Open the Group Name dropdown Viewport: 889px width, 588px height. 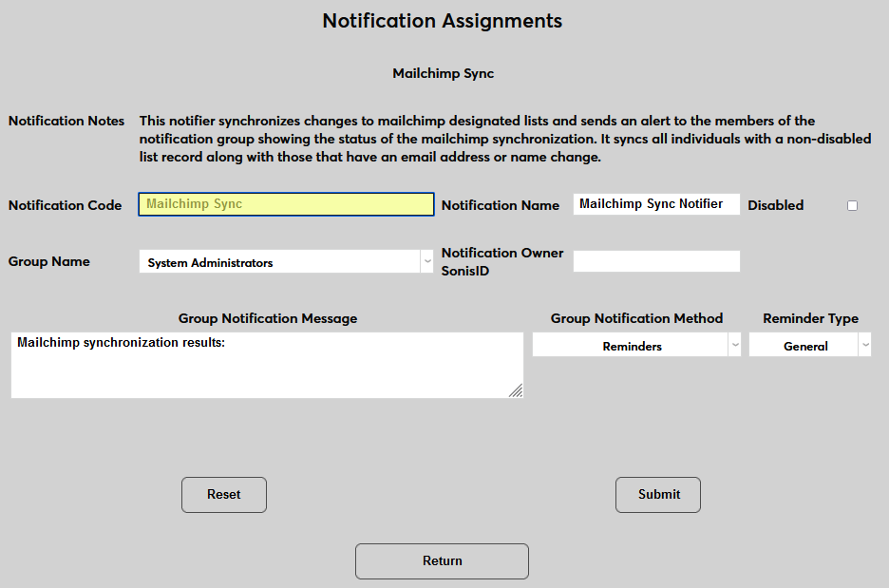click(x=286, y=262)
